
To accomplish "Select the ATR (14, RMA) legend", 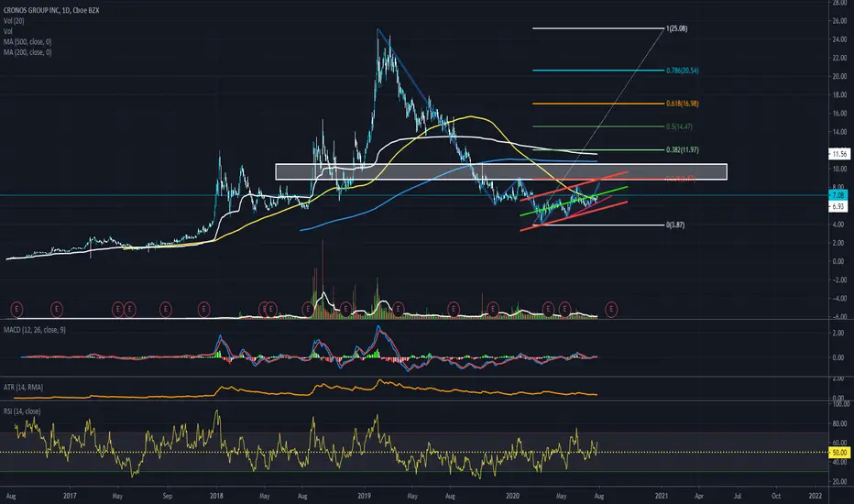I will tap(23, 387).
